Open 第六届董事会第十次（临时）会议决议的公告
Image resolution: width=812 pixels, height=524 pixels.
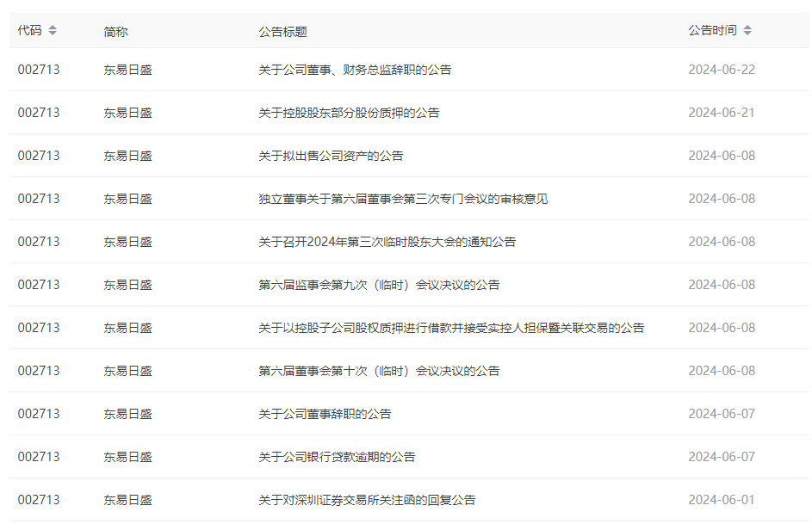pyautogui.click(x=379, y=371)
